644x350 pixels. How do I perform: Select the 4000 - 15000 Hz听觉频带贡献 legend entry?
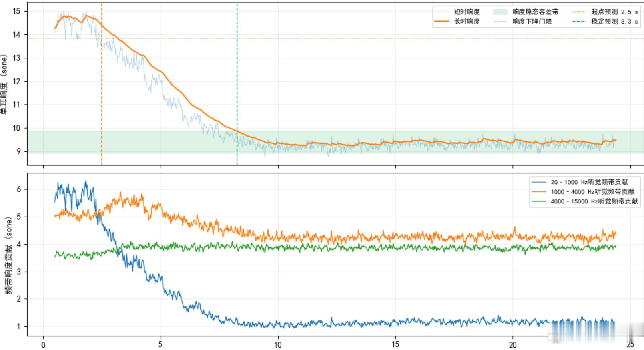click(585, 201)
